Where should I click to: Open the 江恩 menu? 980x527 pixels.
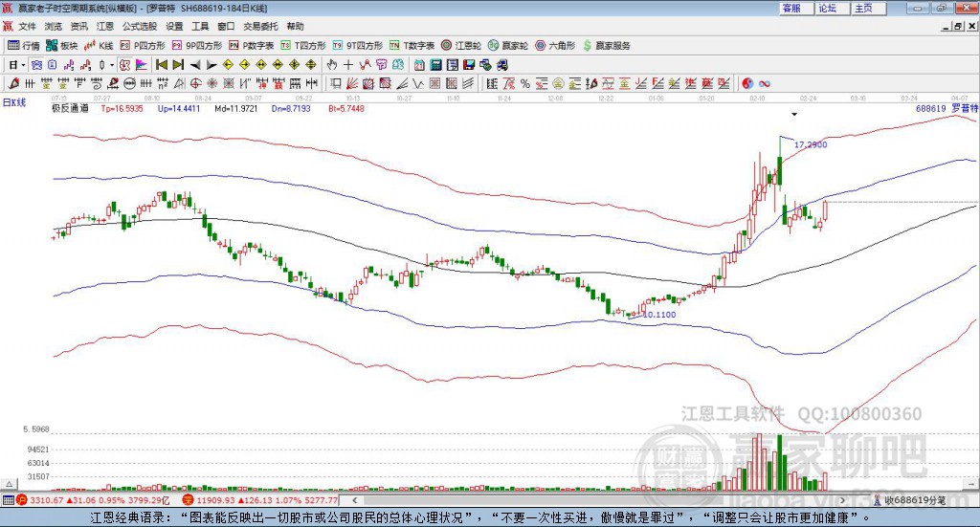pos(105,26)
